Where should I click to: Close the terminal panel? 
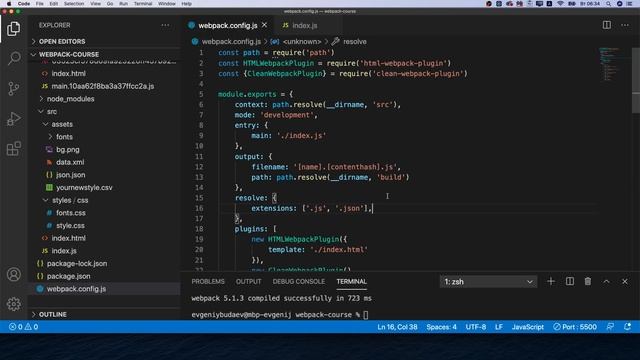tap(624, 281)
